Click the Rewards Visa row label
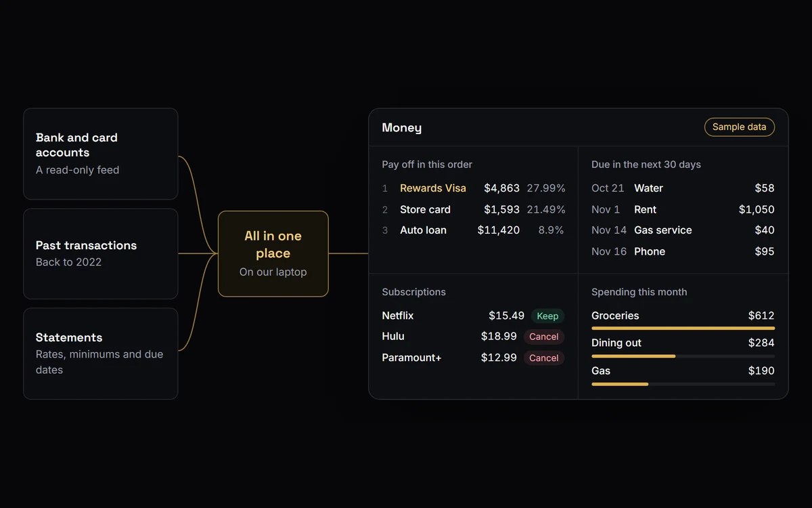812x508 pixels. pos(433,188)
